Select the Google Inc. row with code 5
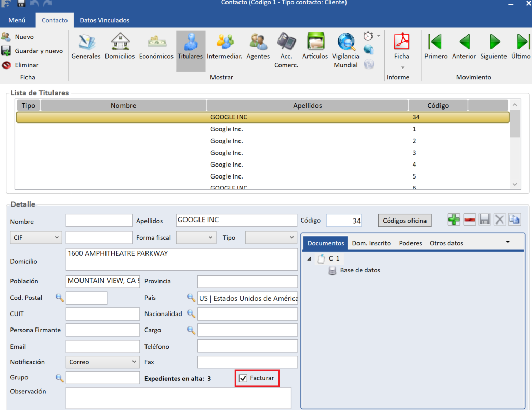Viewport: 532px width, 410px height. [x=262, y=176]
